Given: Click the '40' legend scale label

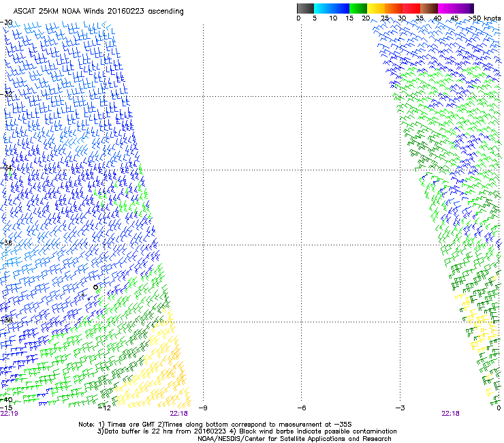Looking at the screenshot, I should [x=437, y=18].
